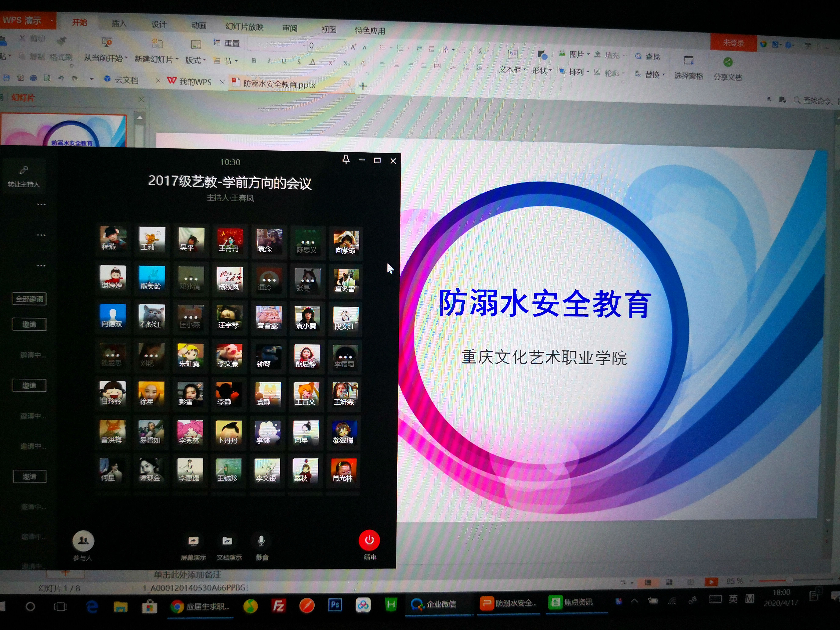Image resolution: width=840 pixels, height=630 pixels.
Task: Select the first slide thumbnail
Action: tap(64, 130)
